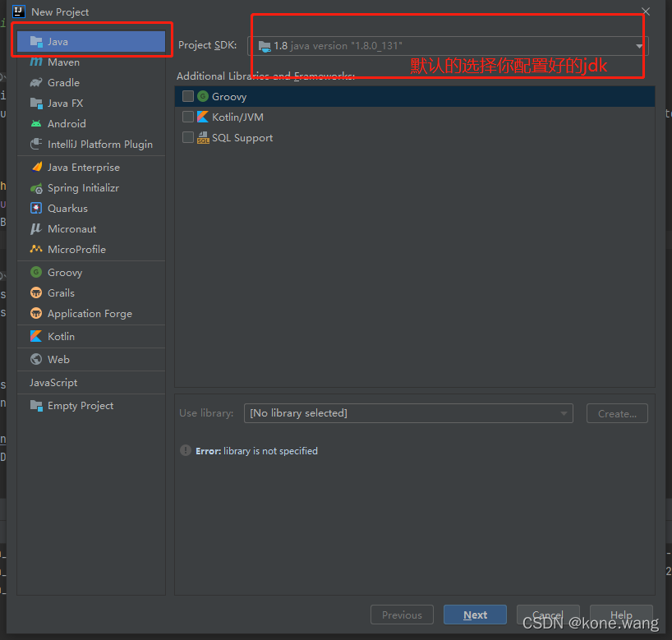Tick the Kotlin/JVM checkbox
This screenshot has width=672, height=640.
188,117
